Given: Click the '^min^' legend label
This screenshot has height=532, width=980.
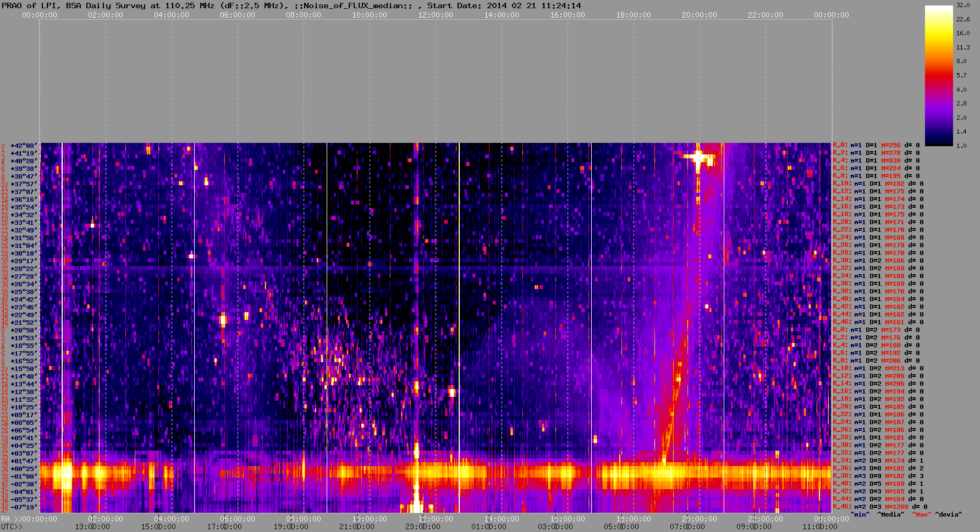Looking at the screenshot, I should [x=861, y=514].
